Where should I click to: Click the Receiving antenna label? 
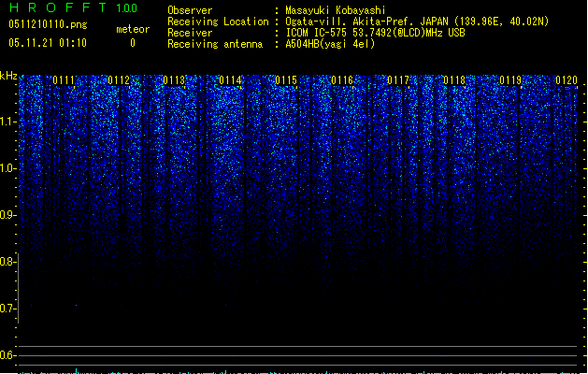[x=215, y=44]
